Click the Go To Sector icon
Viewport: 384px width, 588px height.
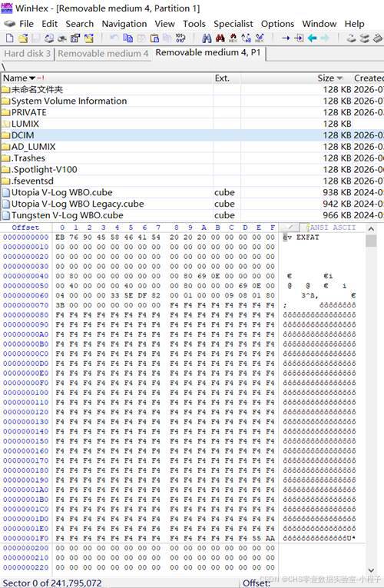[x=299, y=38]
